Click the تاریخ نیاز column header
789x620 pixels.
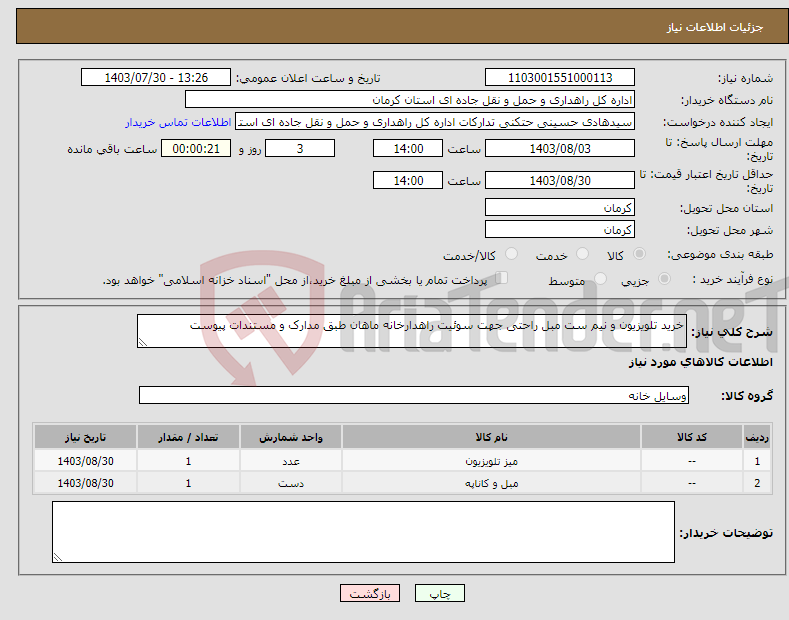tap(86, 437)
